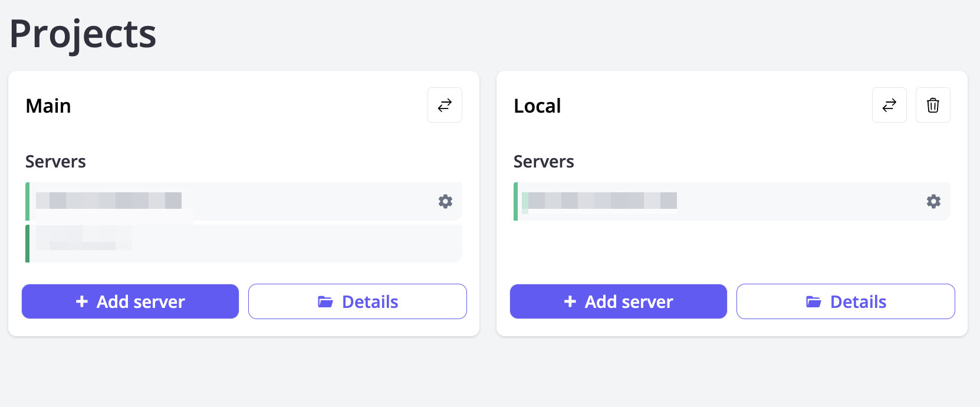Screen dimensions: 980x407
Task: Click the plus icon in Local's Add server
Action: tap(570, 301)
